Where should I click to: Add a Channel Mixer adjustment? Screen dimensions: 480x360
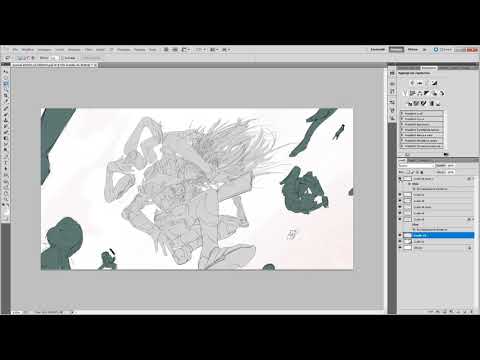[442, 93]
